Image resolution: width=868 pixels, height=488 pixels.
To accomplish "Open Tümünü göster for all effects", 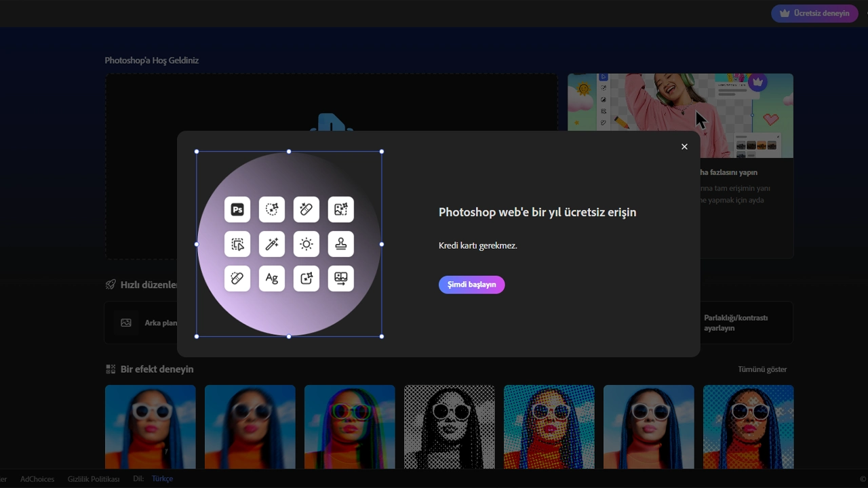I will pyautogui.click(x=762, y=369).
